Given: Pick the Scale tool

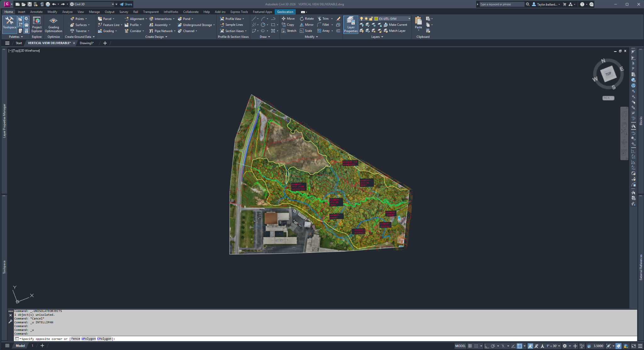Looking at the screenshot, I should [x=306, y=31].
